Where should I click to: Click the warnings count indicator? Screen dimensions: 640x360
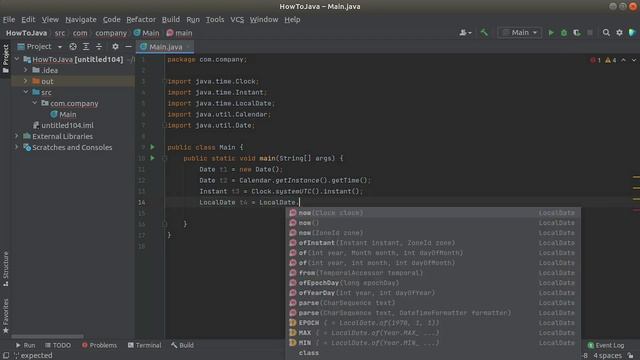click(x=611, y=60)
